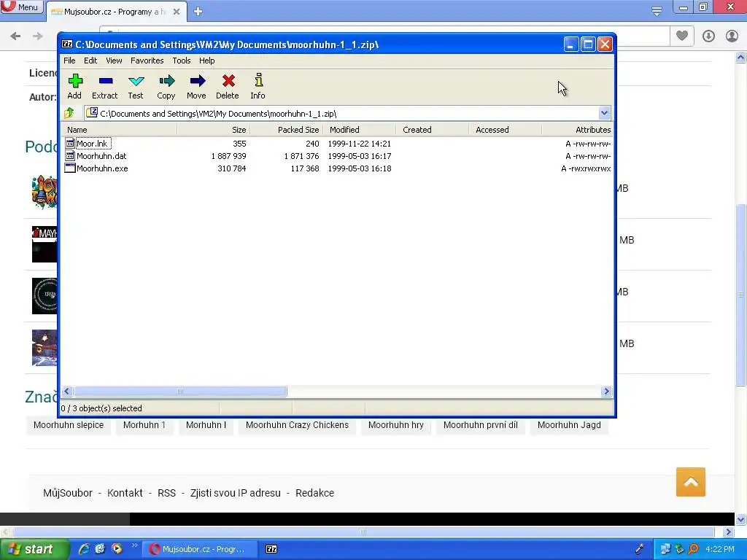Click the Moorhuhn Crazy Chickens tag

click(x=297, y=425)
